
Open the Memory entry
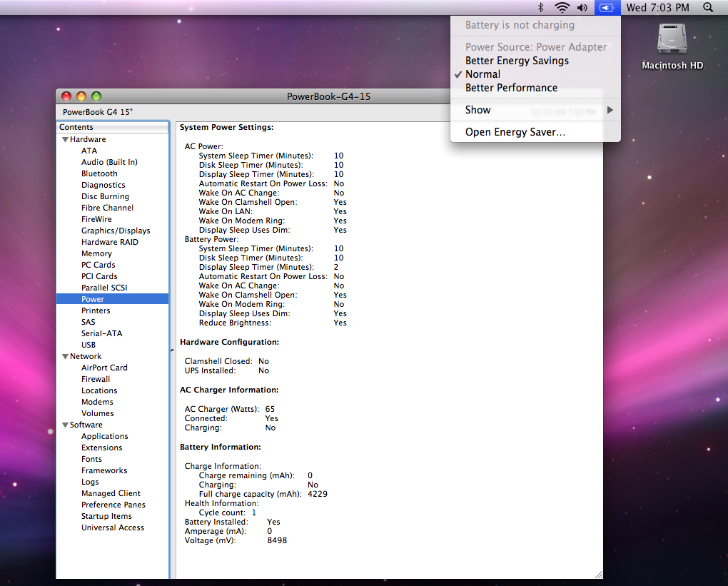(x=112, y=253)
